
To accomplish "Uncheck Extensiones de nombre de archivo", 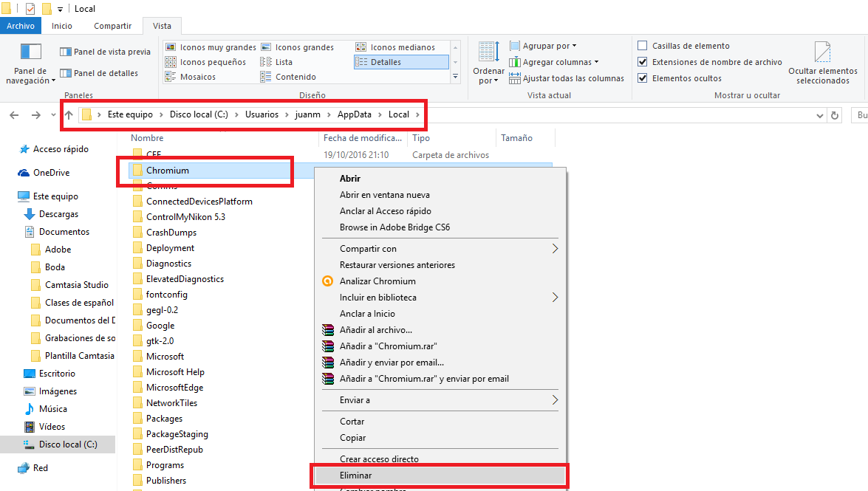I will [x=643, y=62].
